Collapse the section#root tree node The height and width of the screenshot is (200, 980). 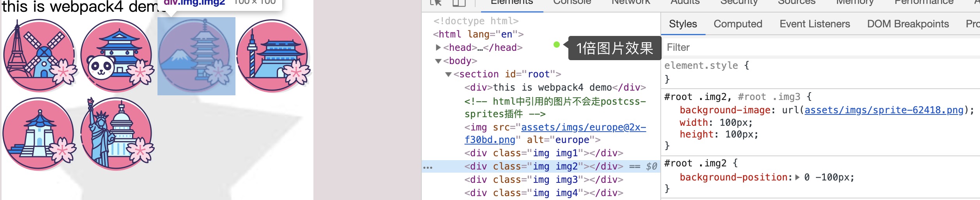(x=448, y=74)
